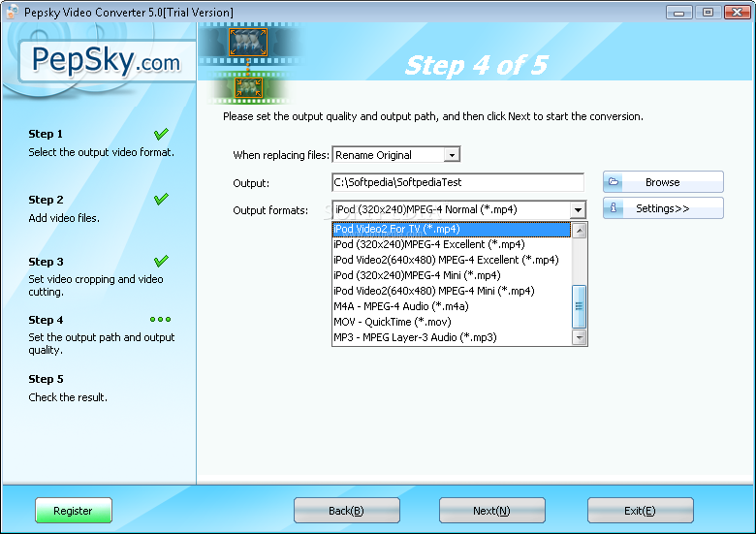Pick MP3 - MPEG Layer-3 Audio
The image size is (756, 534).
(x=452, y=337)
